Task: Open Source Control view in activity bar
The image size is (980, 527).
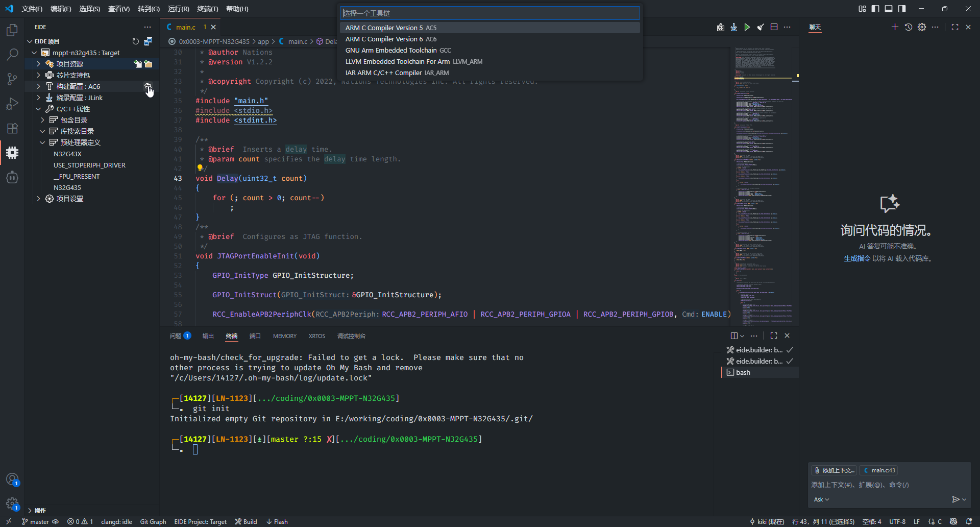Action: [12, 79]
